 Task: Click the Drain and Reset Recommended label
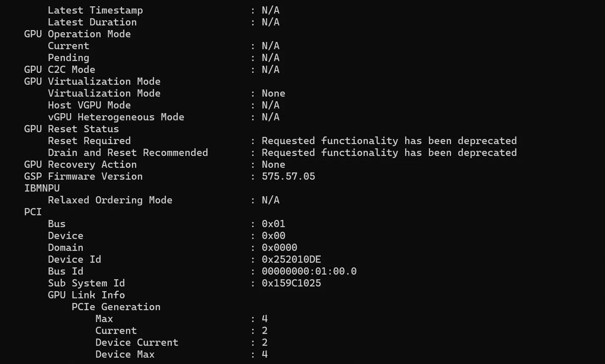click(x=128, y=153)
